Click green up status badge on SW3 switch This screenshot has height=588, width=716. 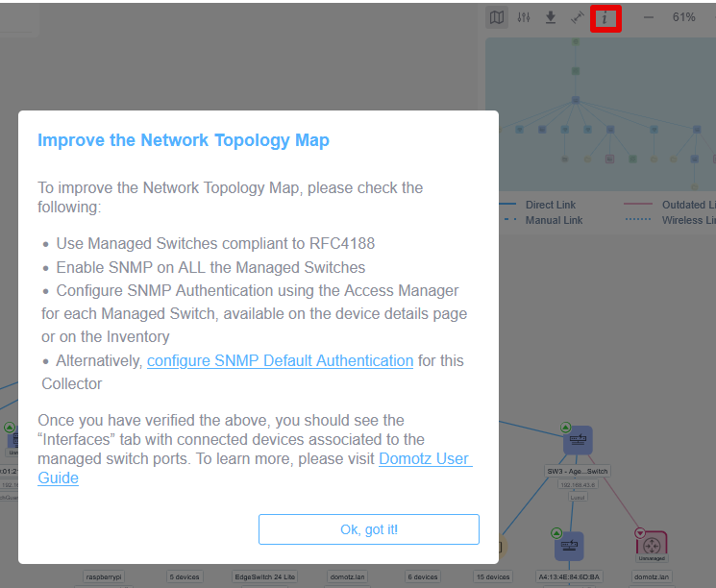[565, 428]
